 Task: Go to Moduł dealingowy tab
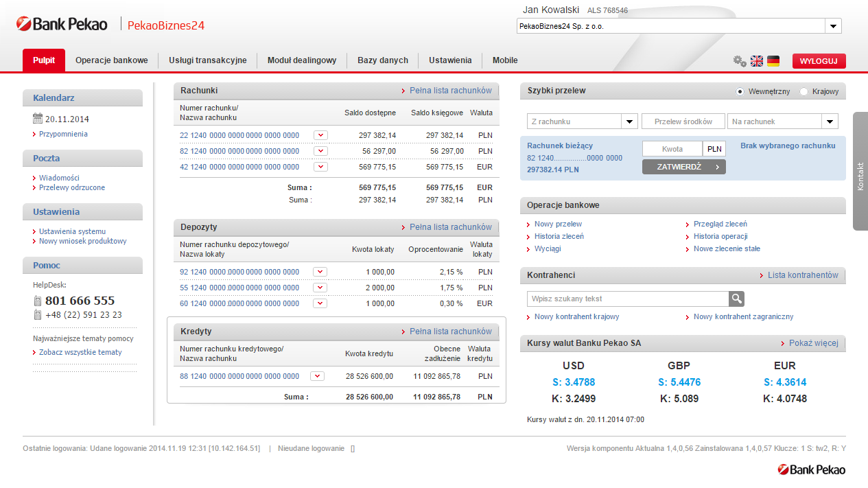pos(302,60)
